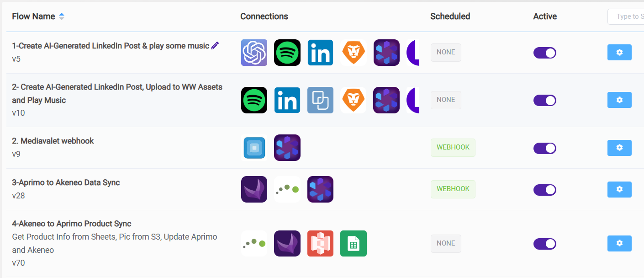The height and width of the screenshot is (278, 644).
Task: Click the Akeneo dots icon in Aprimo to Akeneo row
Action: coord(287,189)
